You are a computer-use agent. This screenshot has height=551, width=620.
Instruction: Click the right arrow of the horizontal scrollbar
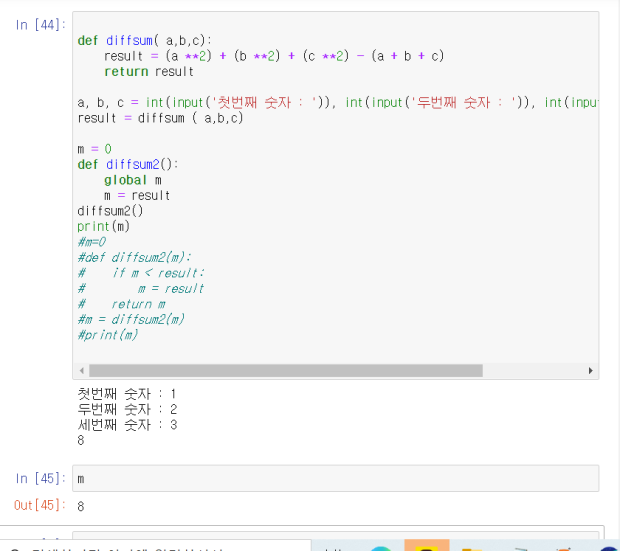coord(590,371)
